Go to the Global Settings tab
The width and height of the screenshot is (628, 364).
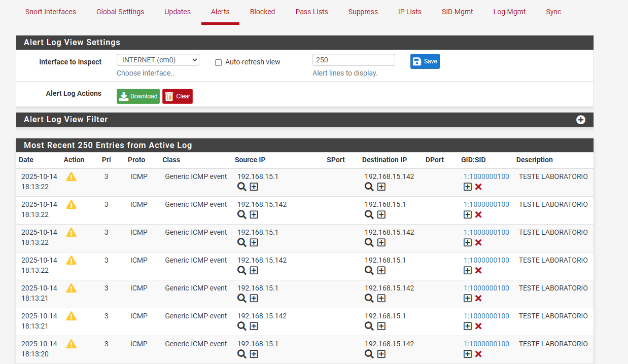120,12
